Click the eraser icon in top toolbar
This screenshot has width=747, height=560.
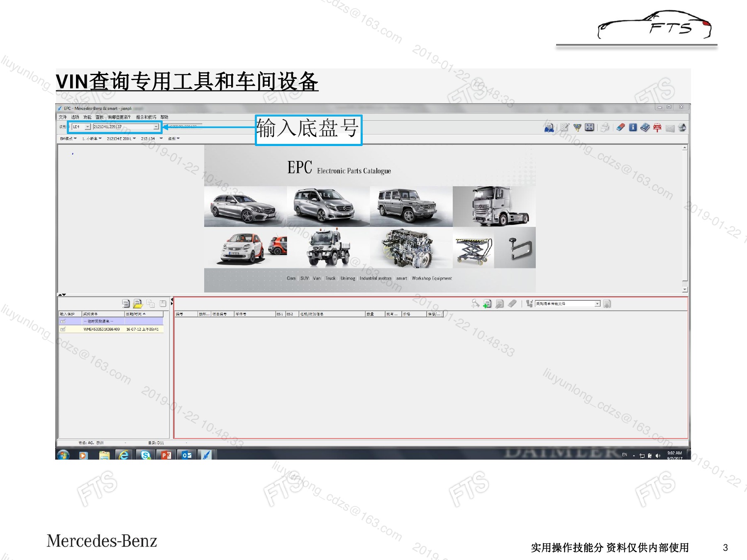tap(620, 127)
